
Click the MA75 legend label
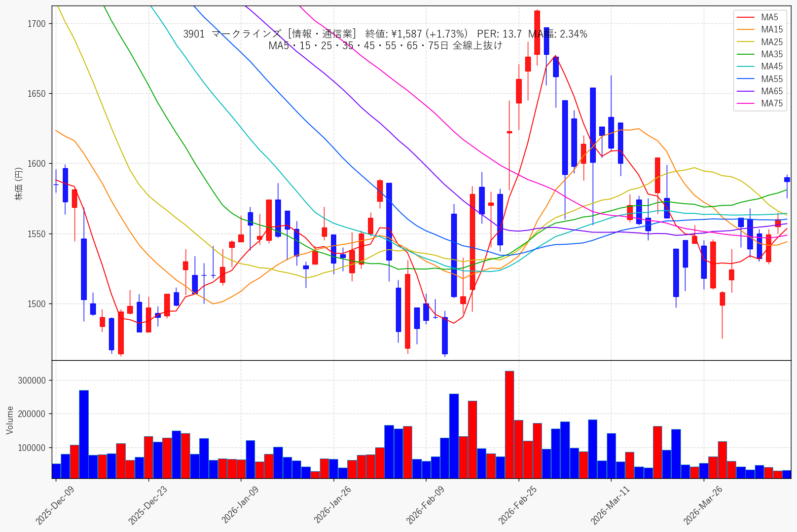point(772,103)
